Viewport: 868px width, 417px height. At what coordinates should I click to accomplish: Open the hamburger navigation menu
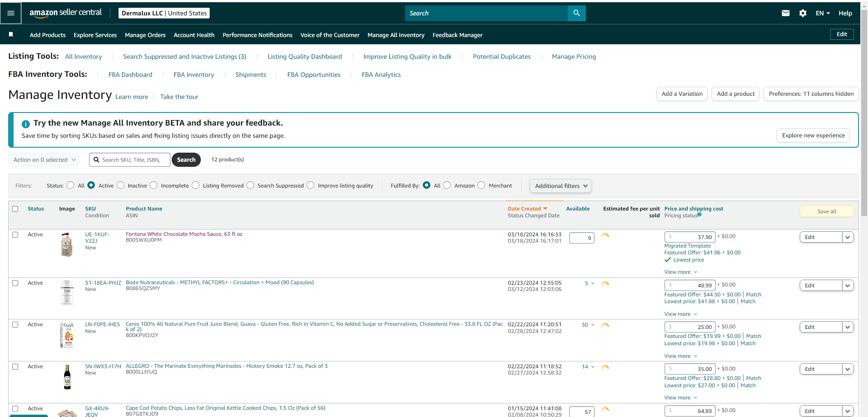click(x=11, y=13)
